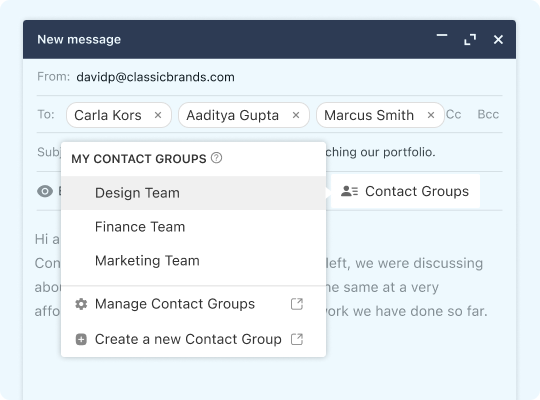
Task: Click the gear icon for Manage Contact Groups
Action: pos(81,304)
